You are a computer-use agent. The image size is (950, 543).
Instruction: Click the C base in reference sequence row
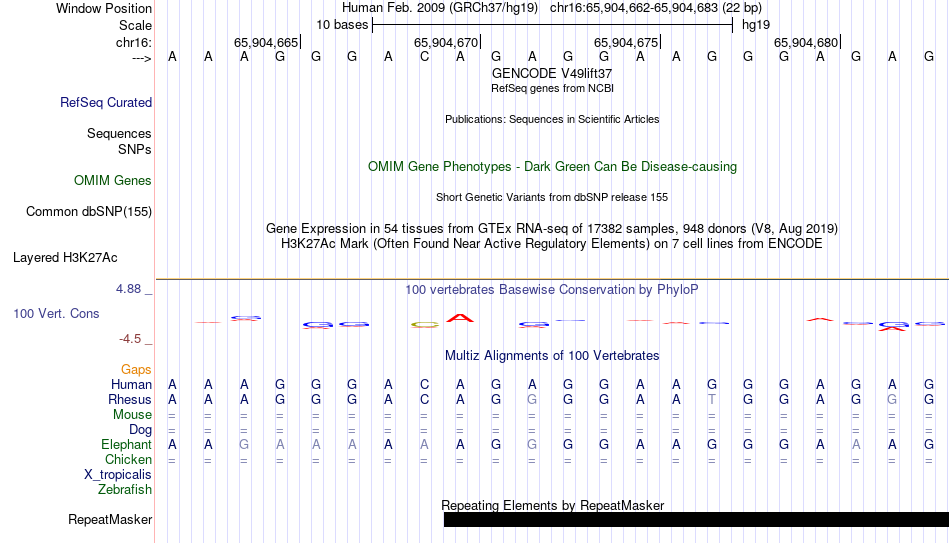click(424, 57)
